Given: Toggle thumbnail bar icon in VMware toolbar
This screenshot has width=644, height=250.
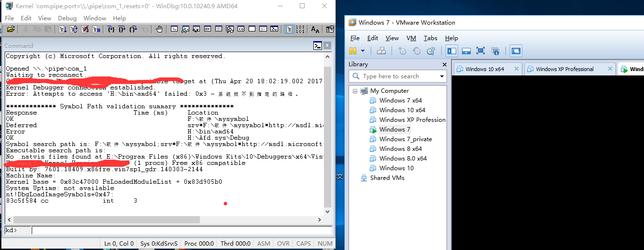Looking at the screenshot, I should click(x=466, y=51).
